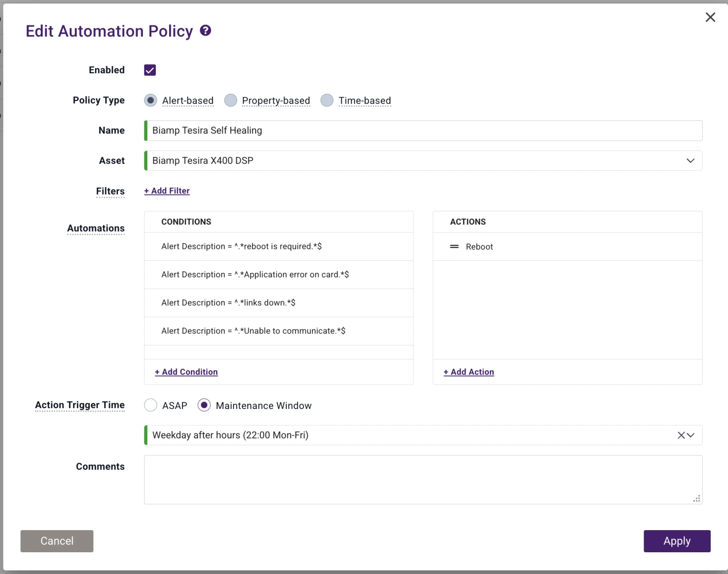The image size is (728, 574).
Task: Uncheck the Enabled checkbox
Action: (150, 70)
